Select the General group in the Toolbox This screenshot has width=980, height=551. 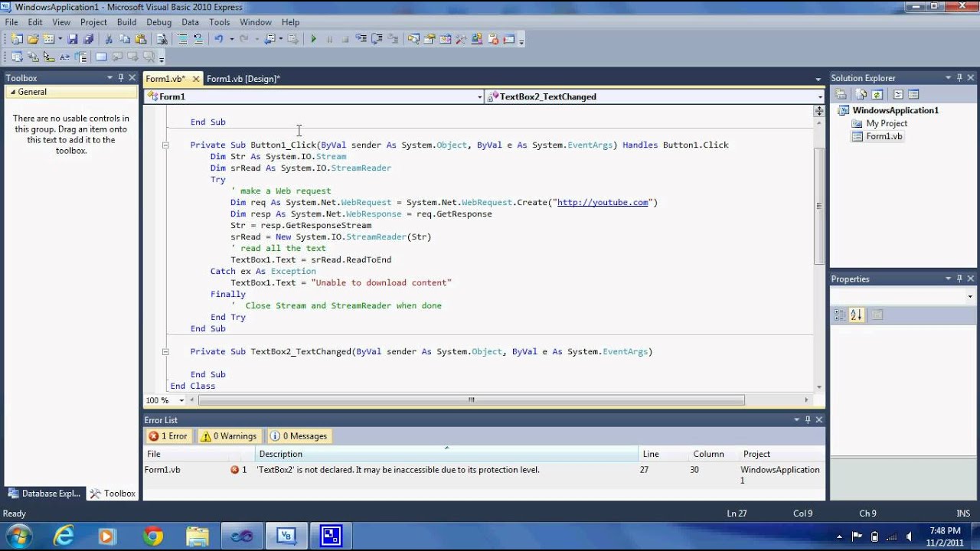pos(70,92)
